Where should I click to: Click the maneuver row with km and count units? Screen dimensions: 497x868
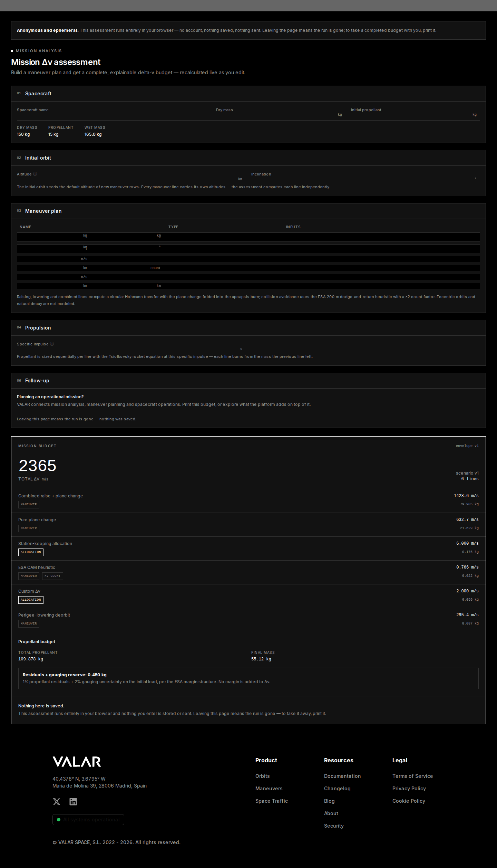click(x=248, y=268)
